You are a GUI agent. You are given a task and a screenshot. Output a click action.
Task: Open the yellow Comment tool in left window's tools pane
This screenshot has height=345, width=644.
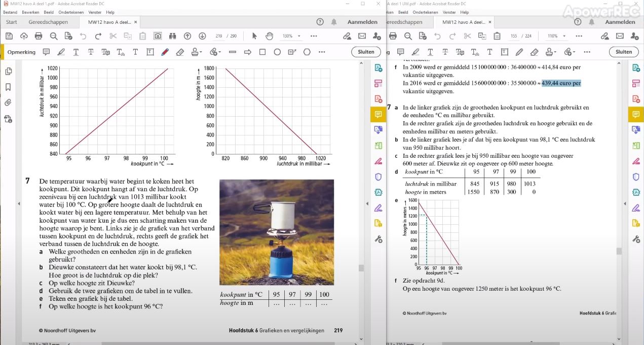click(378, 114)
